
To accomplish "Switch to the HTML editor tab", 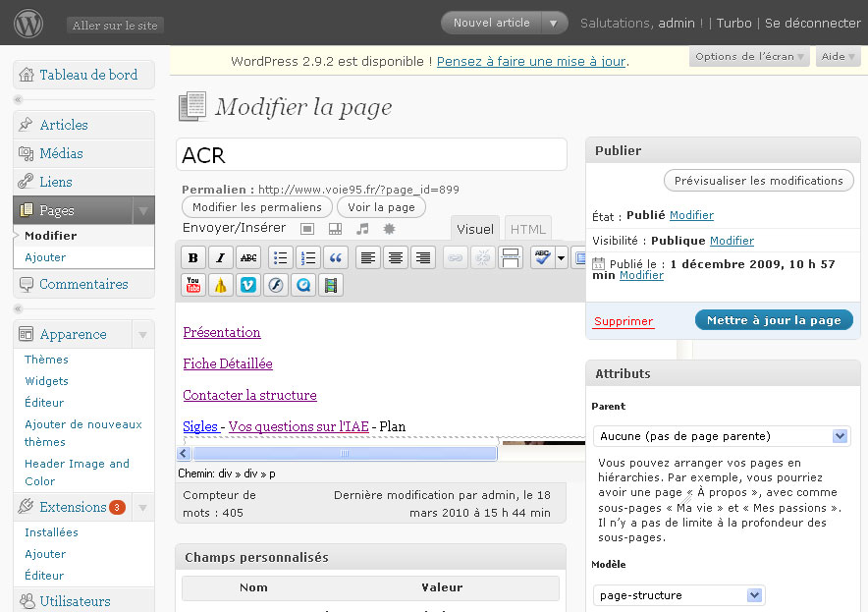I will pyautogui.click(x=527, y=228).
